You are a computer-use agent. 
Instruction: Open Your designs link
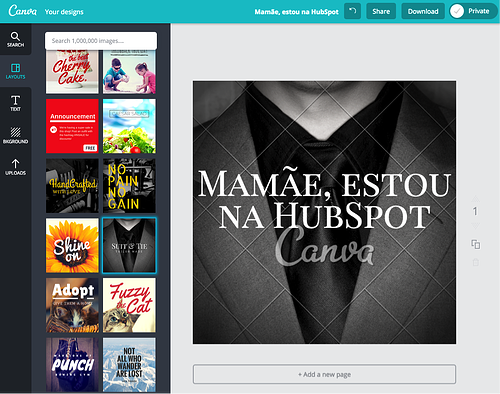pos(64,12)
